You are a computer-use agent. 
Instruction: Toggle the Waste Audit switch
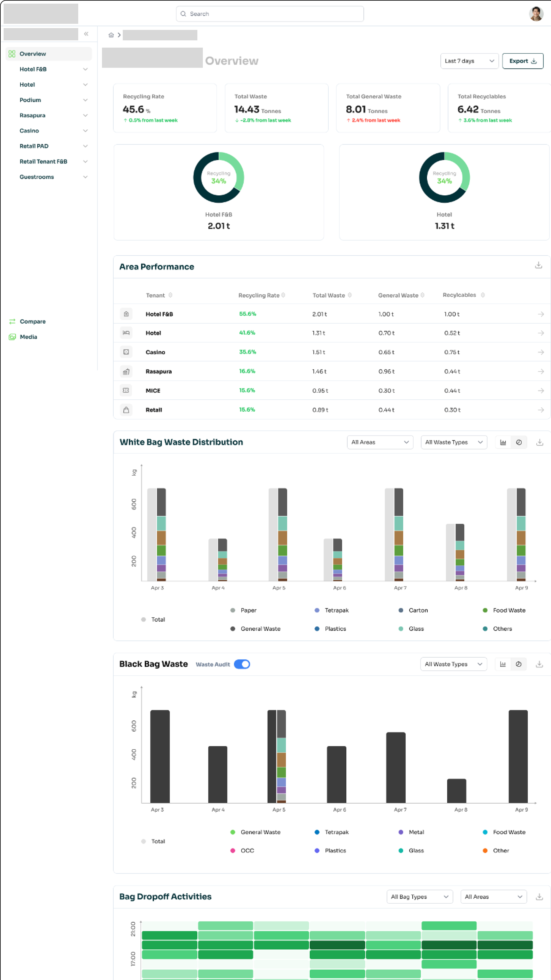click(242, 664)
